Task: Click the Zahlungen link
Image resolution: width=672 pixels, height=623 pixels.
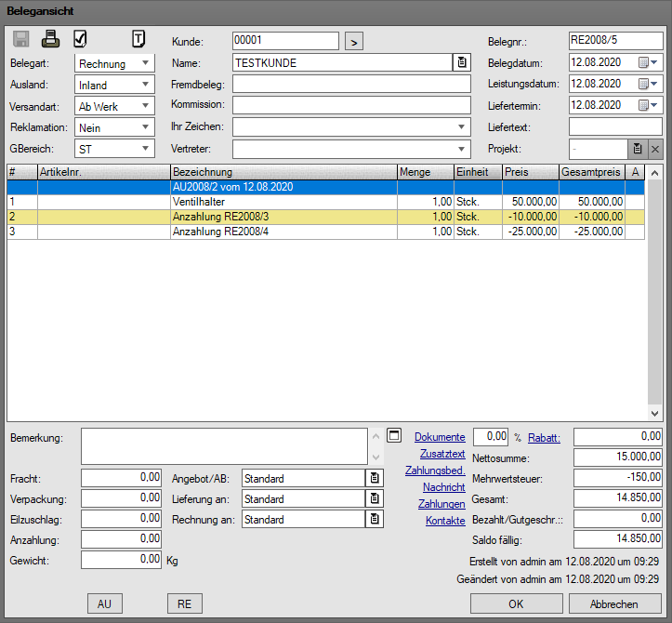Action: pos(441,504)
